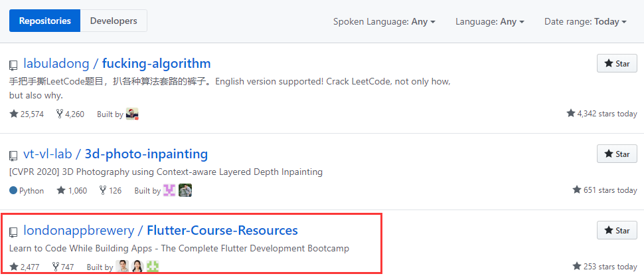Click the star icon beside 253 stars today
The width and height of the screenshot is (644, 280).
point(577,266)
